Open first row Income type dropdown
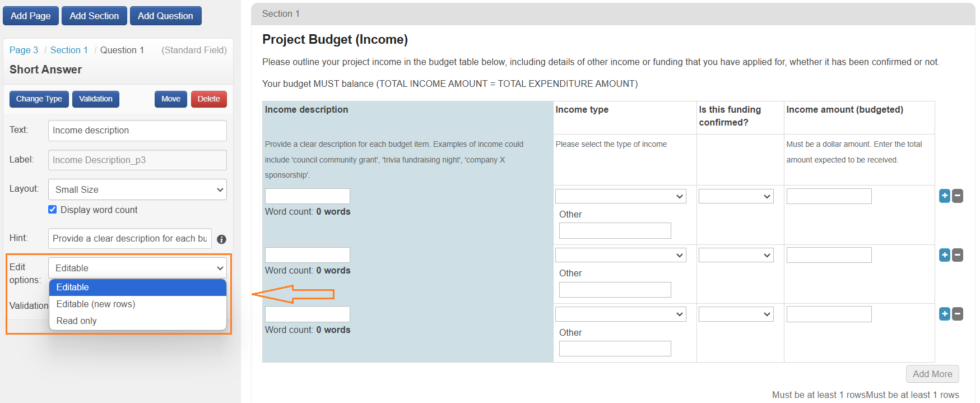Viewport: 980px width, 403px height. tap(620, 196)
